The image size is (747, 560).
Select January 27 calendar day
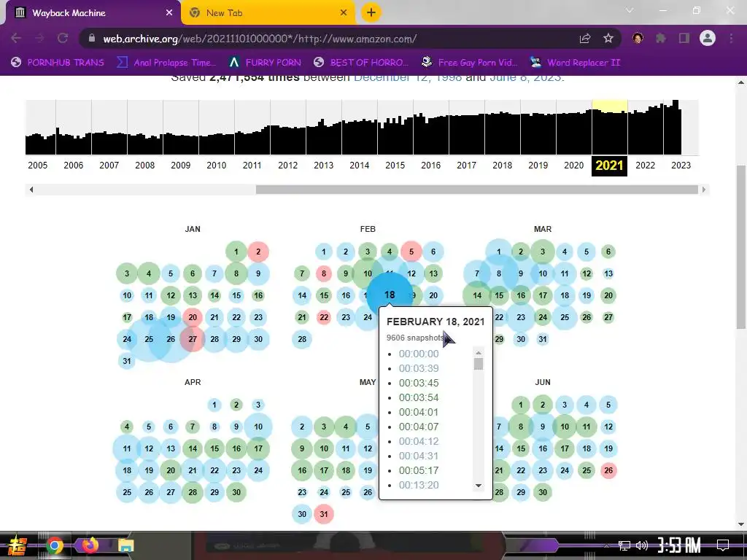pos(193,339)
